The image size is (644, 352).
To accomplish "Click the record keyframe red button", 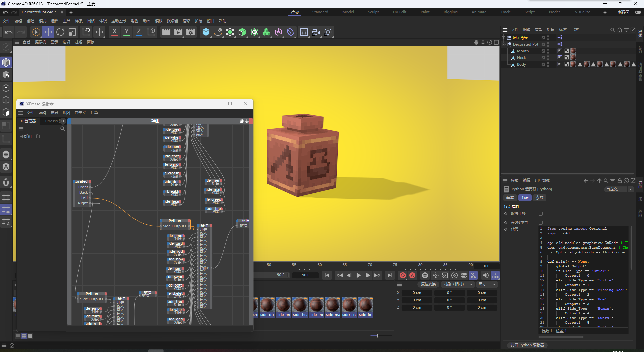I will pos(403,275).
